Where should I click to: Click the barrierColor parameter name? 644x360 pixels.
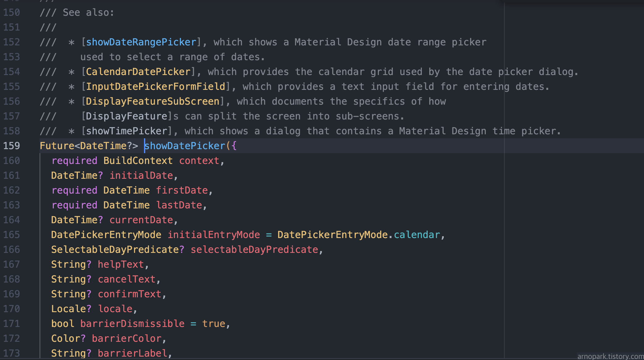(x=127, y=338)
